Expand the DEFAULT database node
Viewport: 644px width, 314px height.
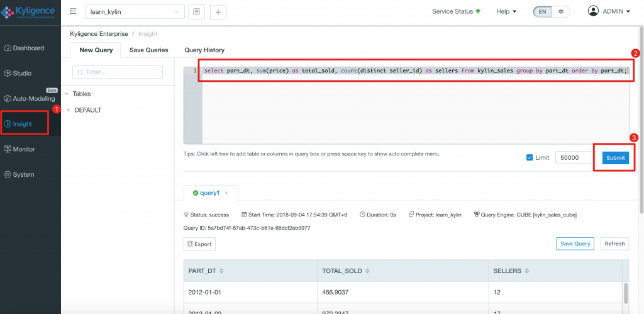click(x=68, y=110)
